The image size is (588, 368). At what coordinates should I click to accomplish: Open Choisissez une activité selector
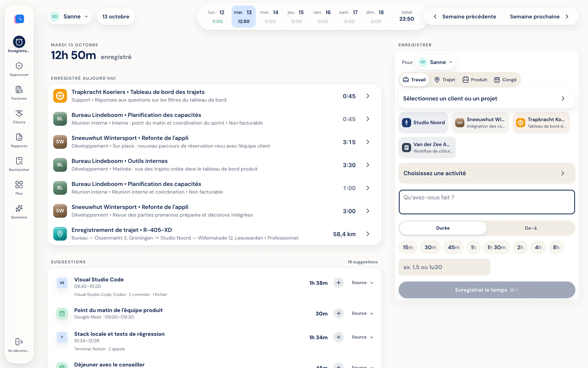(487, 173)
